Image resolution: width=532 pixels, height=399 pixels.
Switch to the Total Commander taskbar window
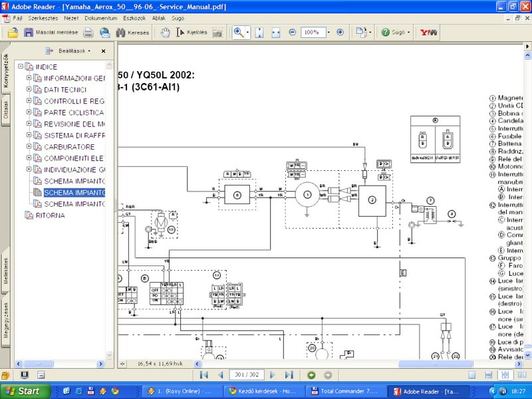tap(345, 391)
